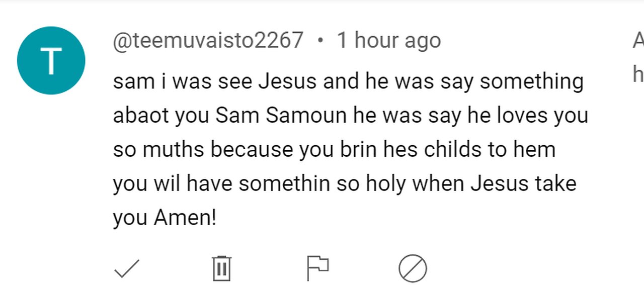Click the name "Sam Samoun" in the comment
The height and width of the screenshot is (300, 644).
click(281, 116)
